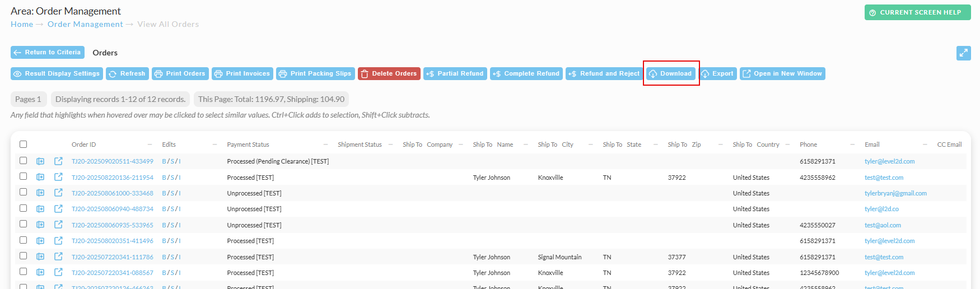The height and width of the screenshot is (289, 980).
Task: Mark the checkbox for order TJ20-202507220341-111786
Action: coord(23,255)
